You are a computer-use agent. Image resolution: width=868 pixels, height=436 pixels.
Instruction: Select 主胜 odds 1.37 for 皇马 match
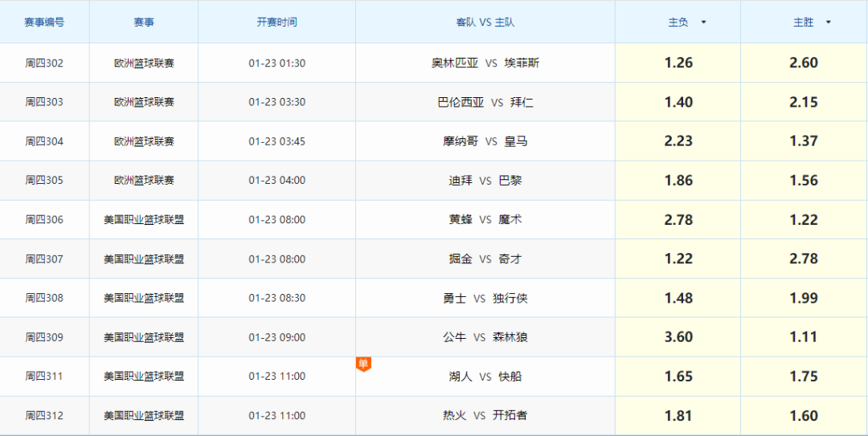[x=804, y=141]
